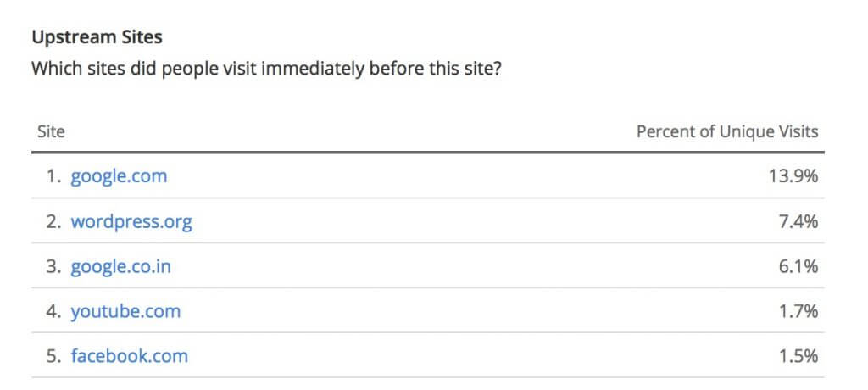Image resolution: width=868 pixels, height=390 pixels.
Task: Select the 1.5% value for facebook.com
Action: point(798,356)
